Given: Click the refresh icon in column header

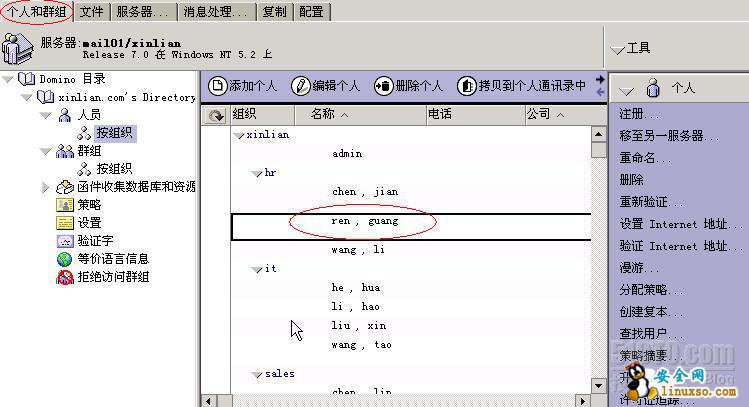Looking at the screenshot, I should pyautogui.click(x=215, y=116).
